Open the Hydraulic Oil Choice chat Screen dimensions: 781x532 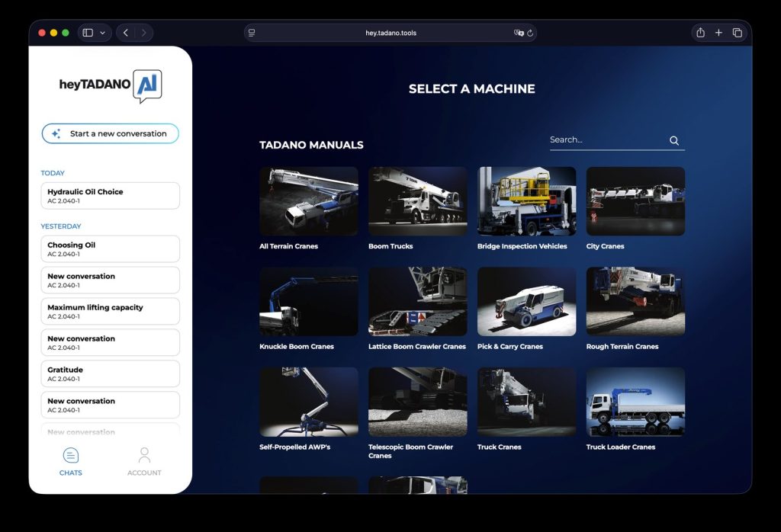pyautogui.click(x=111, y=196)
